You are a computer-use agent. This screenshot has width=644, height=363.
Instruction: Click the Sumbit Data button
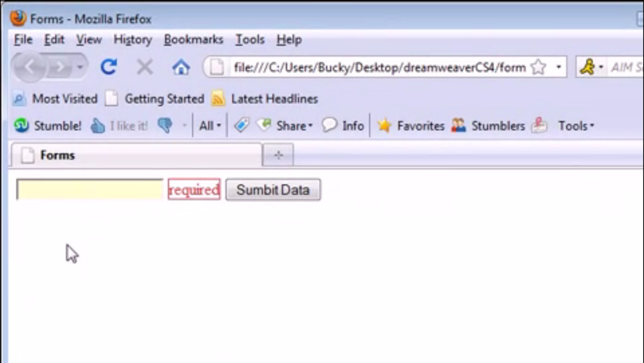tap(273, 190)
